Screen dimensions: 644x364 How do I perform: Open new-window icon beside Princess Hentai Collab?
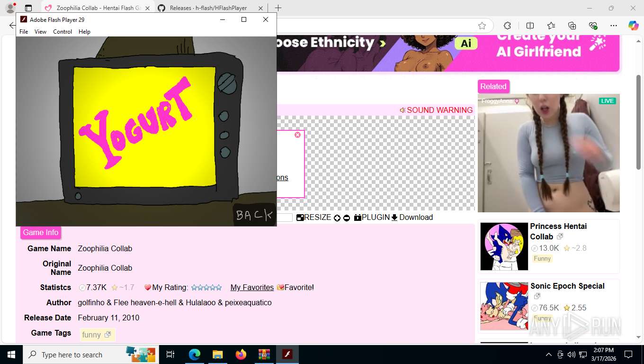pyautogui.click(x=560, y=237)
